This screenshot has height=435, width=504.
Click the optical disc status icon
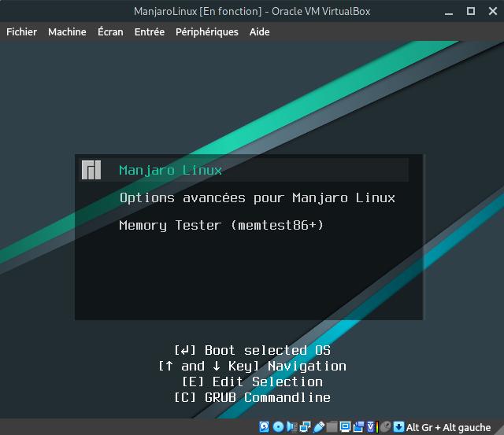pos(278,427)
